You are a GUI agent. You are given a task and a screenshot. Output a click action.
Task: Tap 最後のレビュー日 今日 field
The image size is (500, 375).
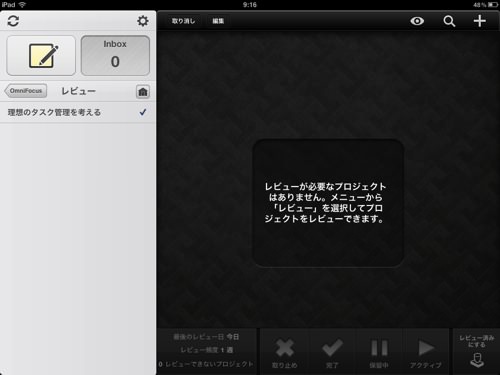(206, 337)
